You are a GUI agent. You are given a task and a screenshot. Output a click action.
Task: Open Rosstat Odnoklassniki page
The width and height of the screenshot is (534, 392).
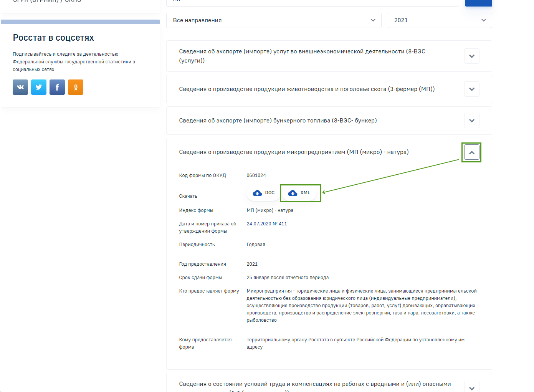76,87
